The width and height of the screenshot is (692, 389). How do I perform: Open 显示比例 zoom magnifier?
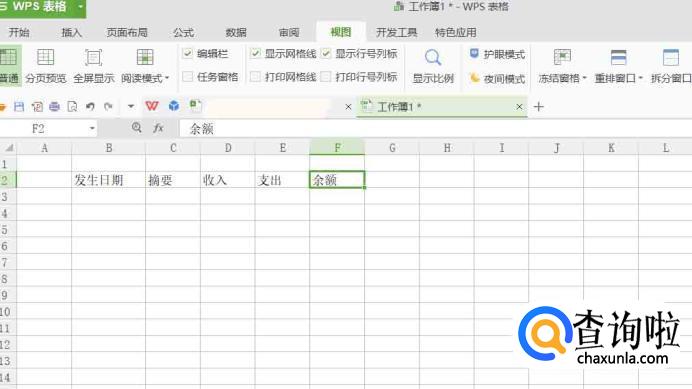coord(433,65)
